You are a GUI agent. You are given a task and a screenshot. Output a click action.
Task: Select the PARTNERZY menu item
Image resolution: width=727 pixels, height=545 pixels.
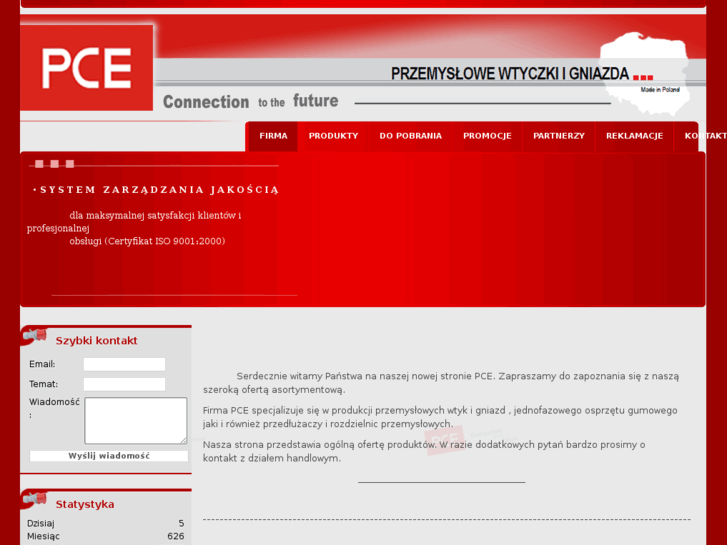tap(559, 136)
